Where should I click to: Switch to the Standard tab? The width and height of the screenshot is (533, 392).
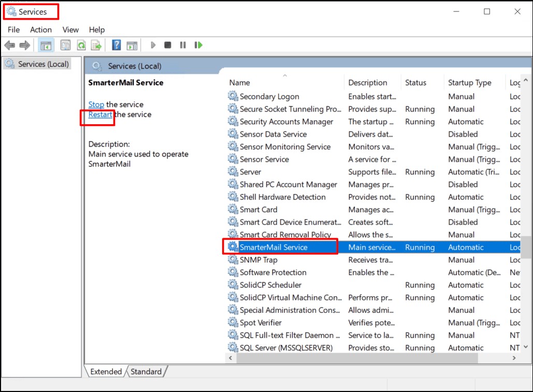pos(146,371)
